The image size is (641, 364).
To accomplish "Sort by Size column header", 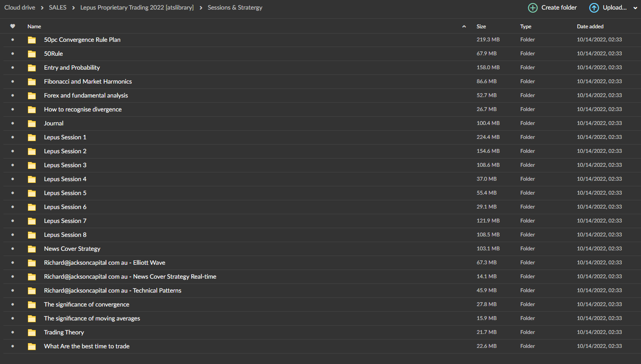I will click(481, 27).
